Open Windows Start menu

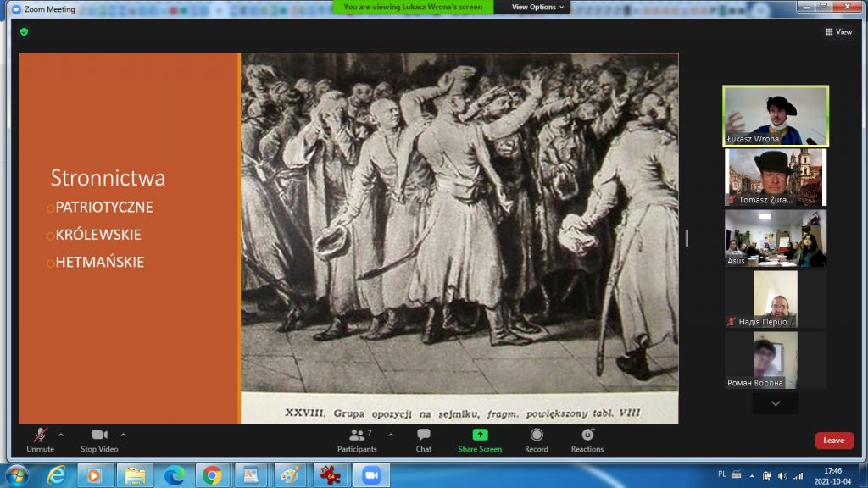click(x=17, y=474)
